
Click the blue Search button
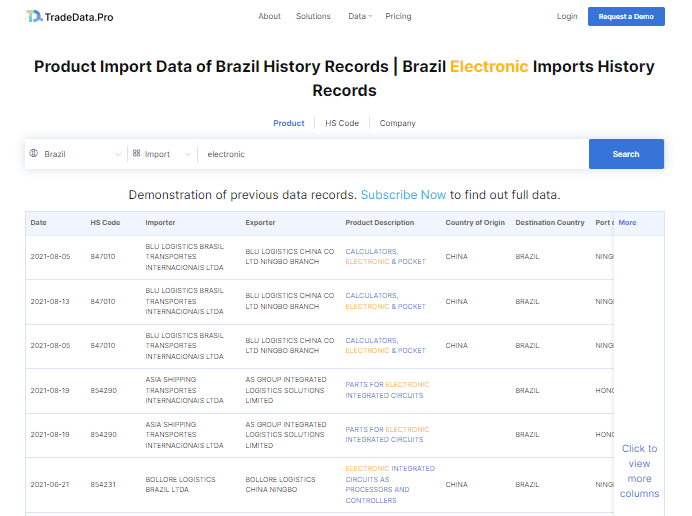(x=626, y=154)
